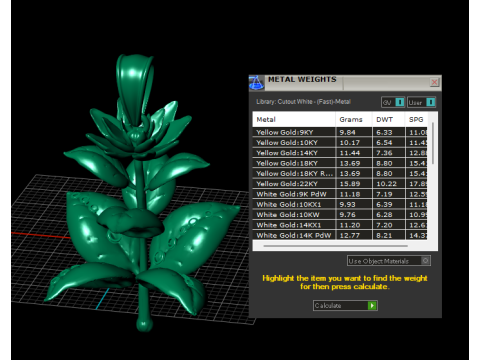Select the Yellow Gold:9KY row
The width and height of the screenshot is (480, 360).
tap(340, 132)
